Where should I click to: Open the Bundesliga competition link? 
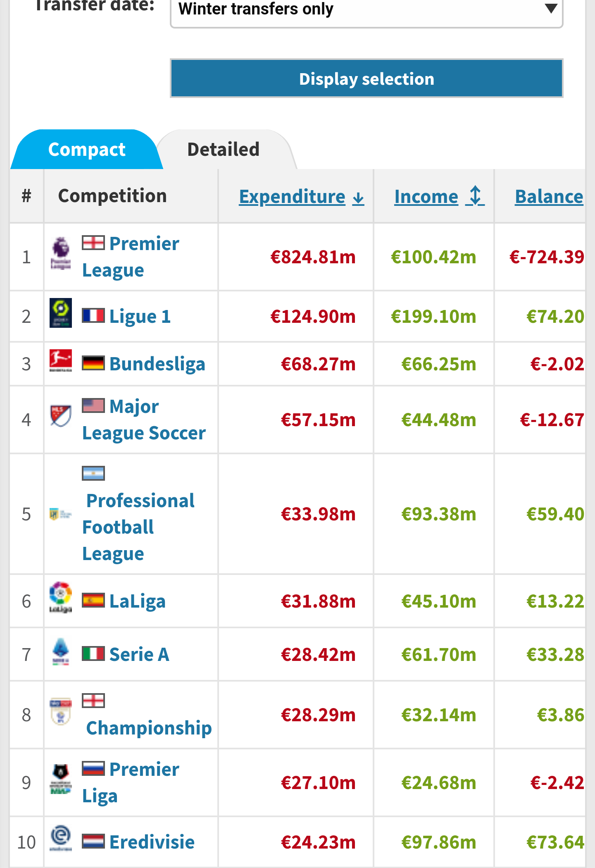[157, 364]
